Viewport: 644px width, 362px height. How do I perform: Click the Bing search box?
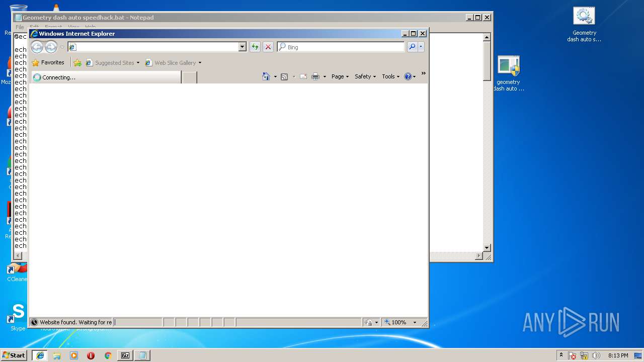point(341,47)
